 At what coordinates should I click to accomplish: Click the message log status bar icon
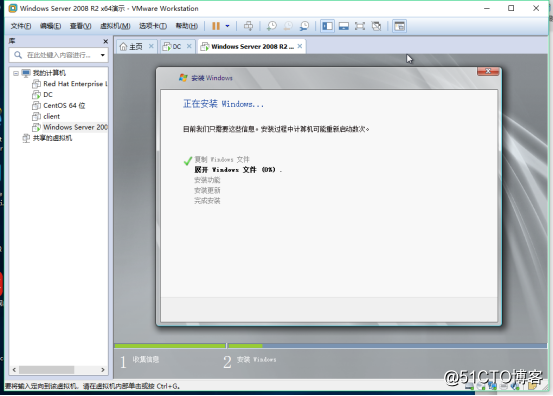tap(532, 386)
